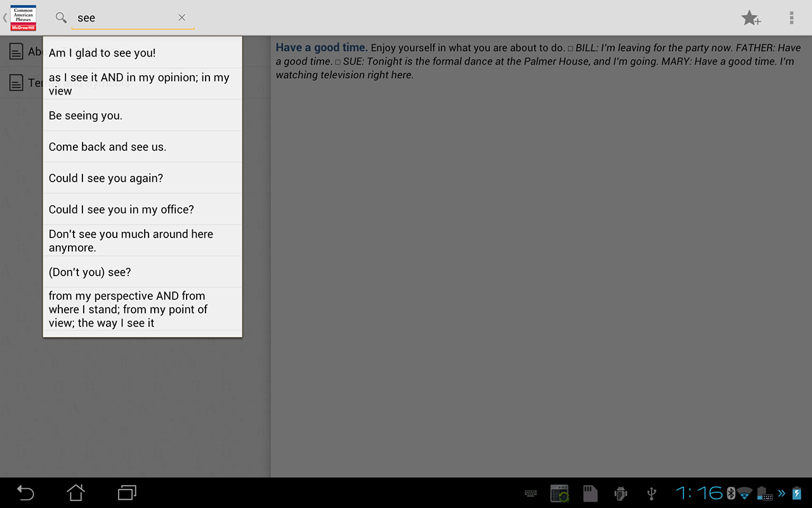Pick the 'Be seeing you.' suggestion
Viewport: 812px width, 508px height.
pos(142,116)
